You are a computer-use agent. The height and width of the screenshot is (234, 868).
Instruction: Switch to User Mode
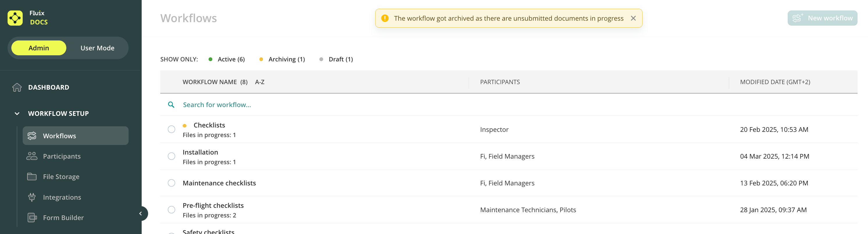[x=97, y=48]
